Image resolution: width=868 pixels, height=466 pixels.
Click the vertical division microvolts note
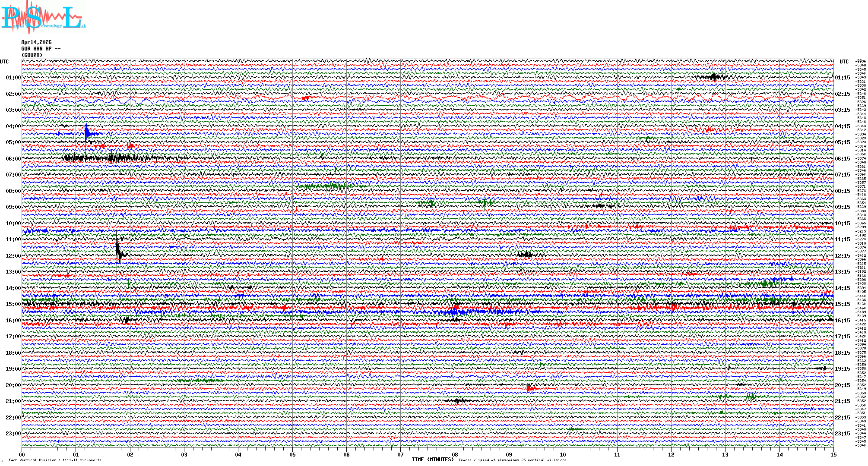point(55,460)
